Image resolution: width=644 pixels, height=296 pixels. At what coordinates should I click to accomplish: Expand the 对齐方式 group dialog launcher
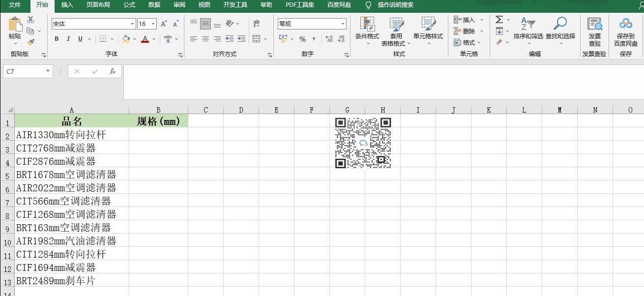tap(270, 55)
